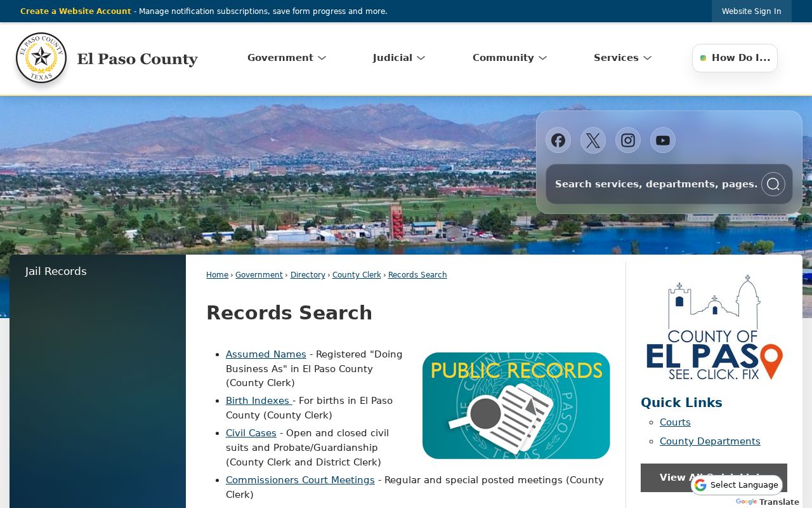Focus the search services input field
The width and height of the screenshot is (812, 508).
tap(656, 184)
